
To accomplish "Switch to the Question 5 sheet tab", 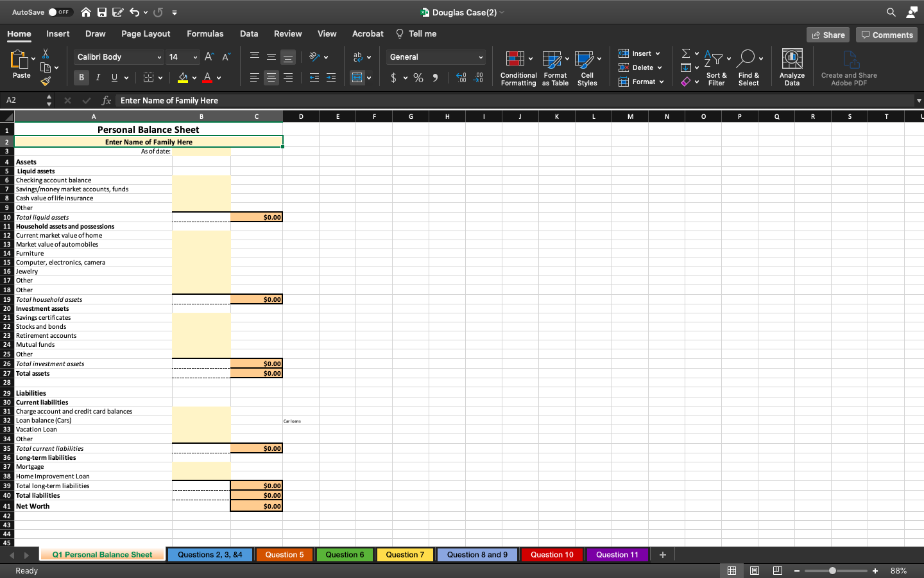I will [284, 554].
